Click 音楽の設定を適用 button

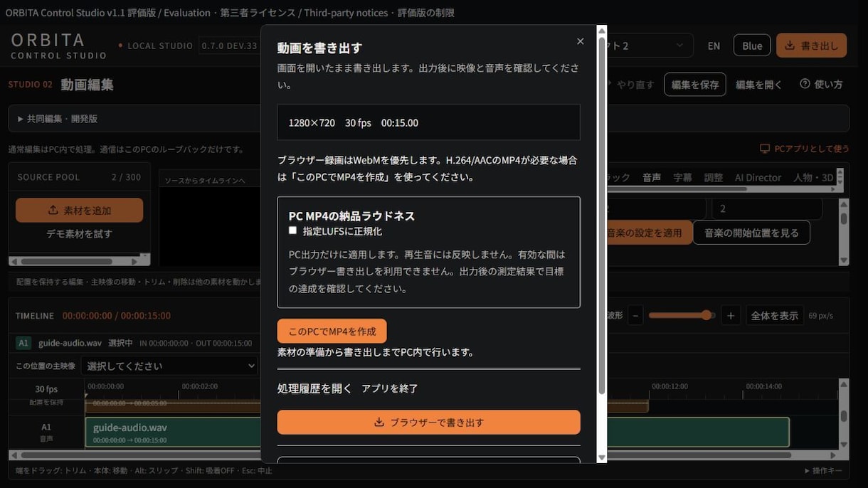[647, 233]
